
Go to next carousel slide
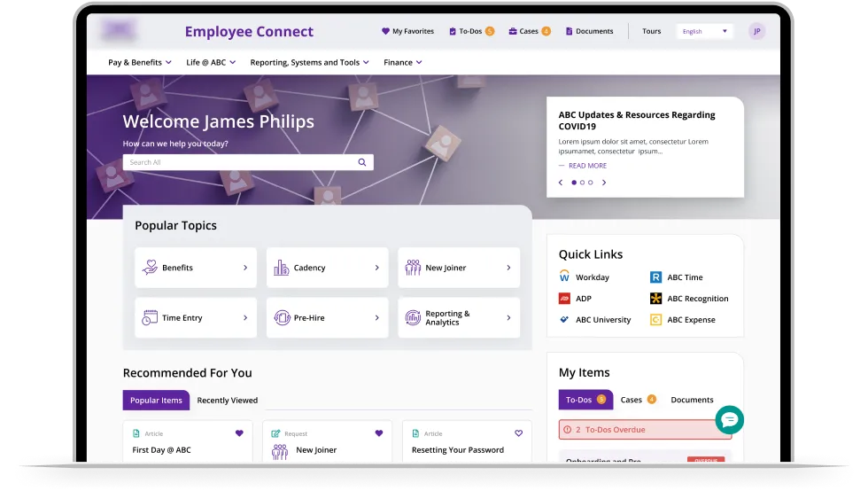(604, 183)
